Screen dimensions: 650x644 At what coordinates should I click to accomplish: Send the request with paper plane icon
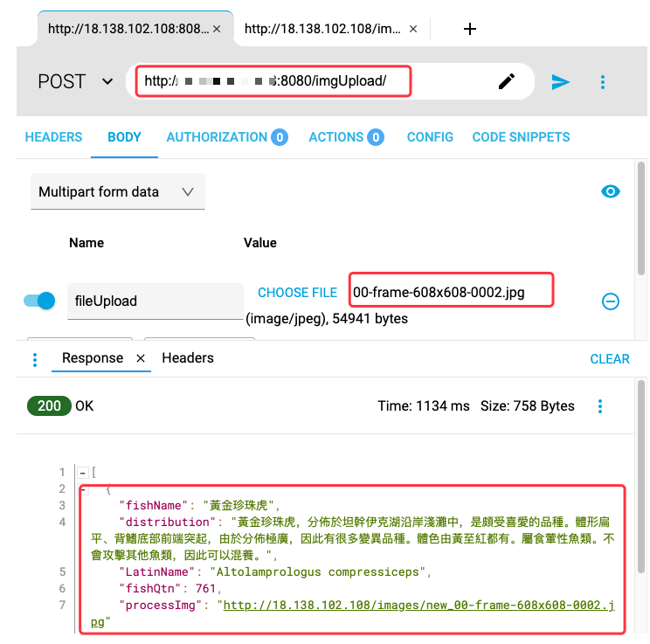(x=560, y=81)
